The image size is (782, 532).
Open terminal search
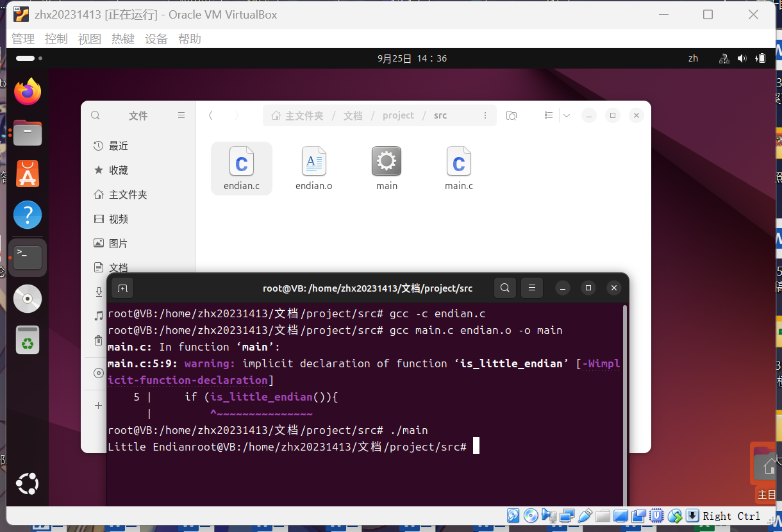click(505, 288)
